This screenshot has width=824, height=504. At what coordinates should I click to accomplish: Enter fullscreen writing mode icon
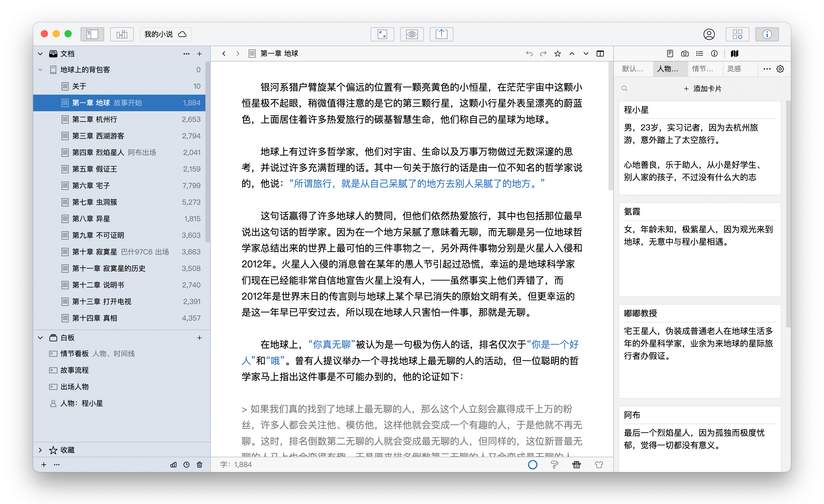click(382, 34)
